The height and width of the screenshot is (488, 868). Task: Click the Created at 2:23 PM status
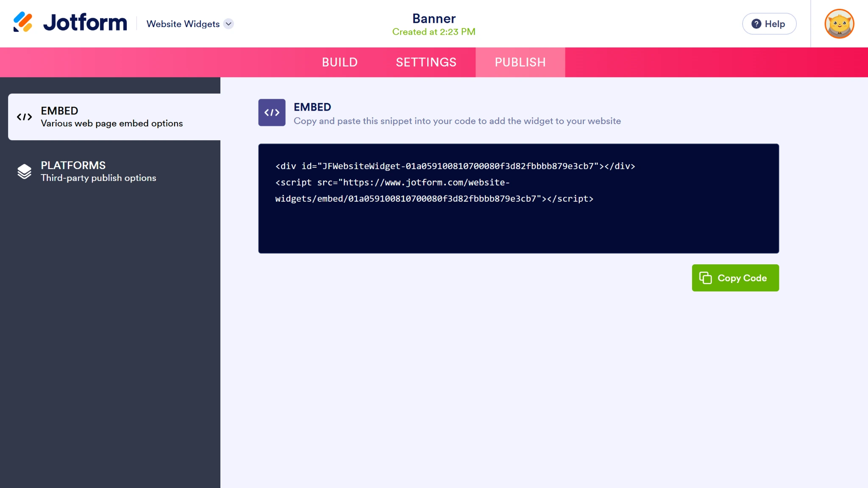coord(434,32)
